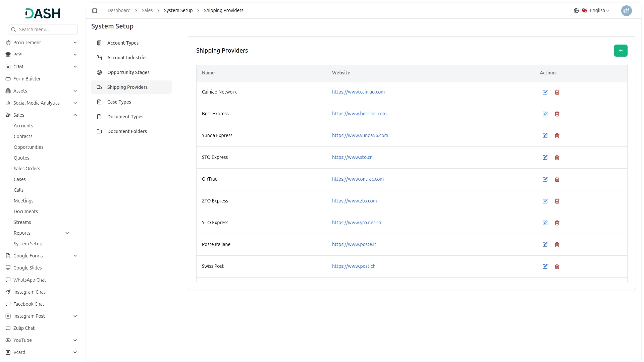Image resolution: width=644 pixels, height=362 pixels.
Task: Collapse the Sales menu
Action: (x=42, y=115)
